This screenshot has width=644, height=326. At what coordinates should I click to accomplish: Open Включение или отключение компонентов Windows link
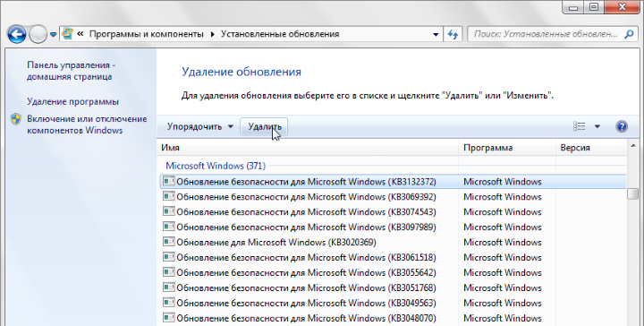[87, 124]
